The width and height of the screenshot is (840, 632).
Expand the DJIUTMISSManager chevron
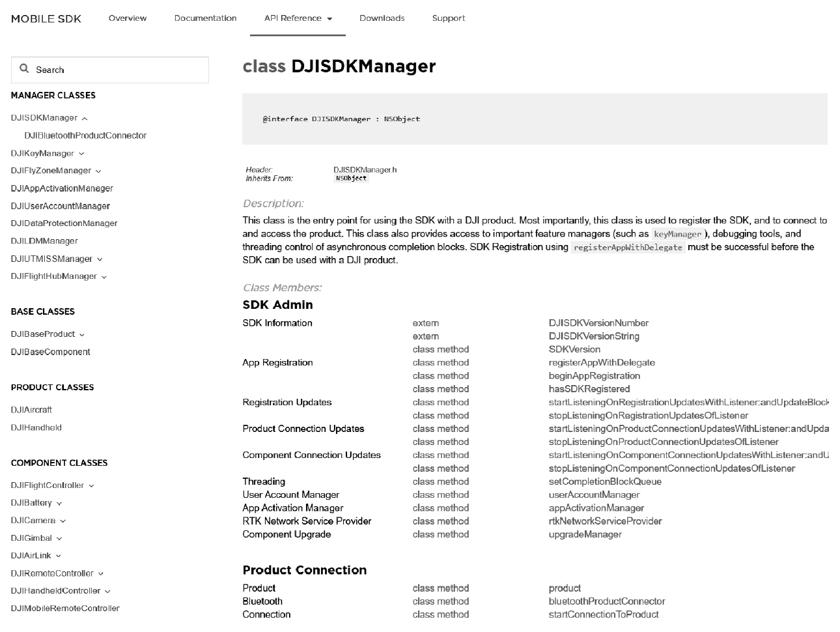[100, 259]
